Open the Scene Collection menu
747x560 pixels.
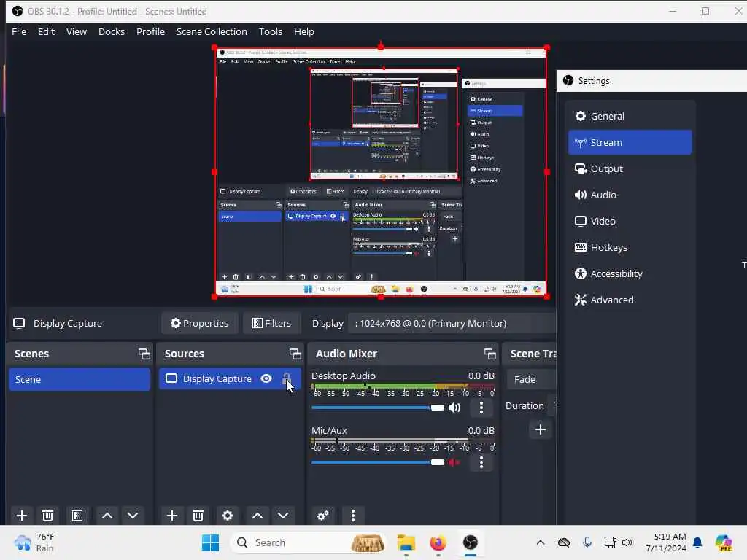tap(212, 31)
